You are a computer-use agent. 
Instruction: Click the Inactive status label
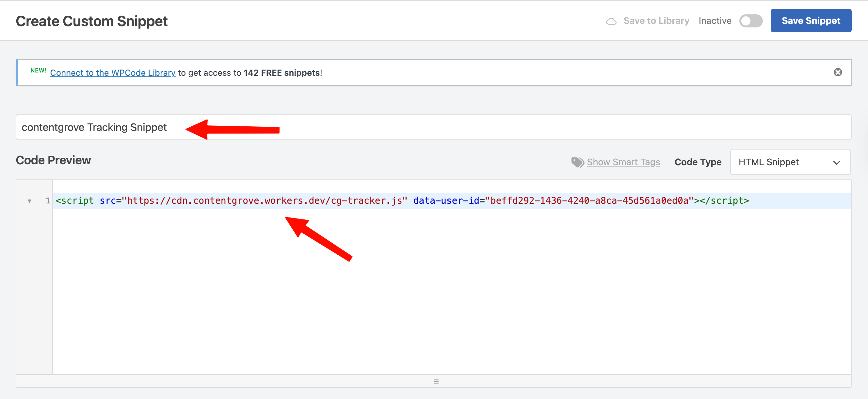click(715, 21)
